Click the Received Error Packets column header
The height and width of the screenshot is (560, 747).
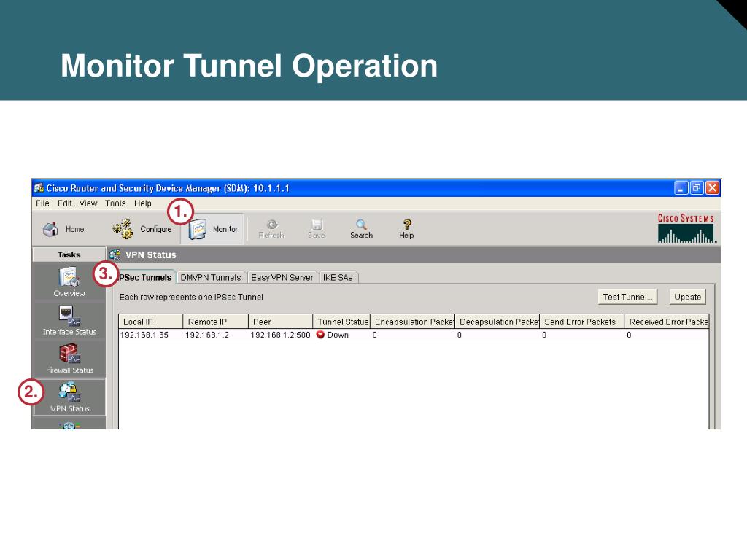667,322
